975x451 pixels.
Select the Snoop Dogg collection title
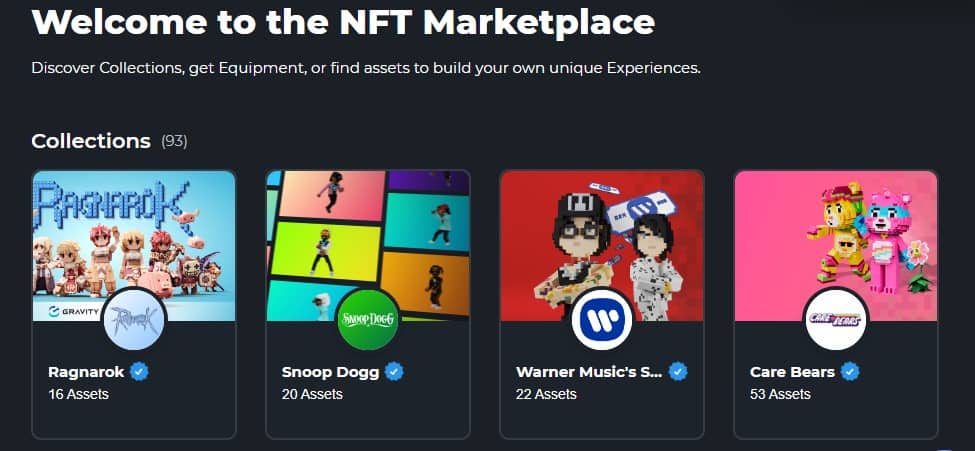pos(330,373)
